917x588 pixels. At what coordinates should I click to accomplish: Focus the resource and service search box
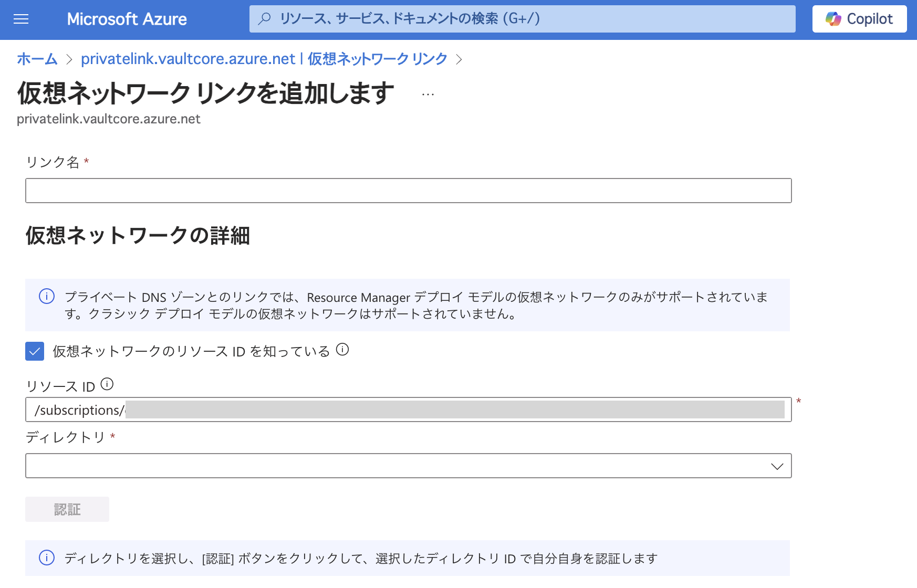(x=525, y=19)
